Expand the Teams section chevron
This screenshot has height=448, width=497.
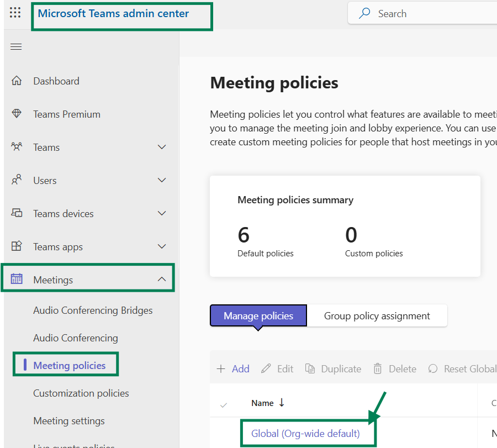(162, 147)
